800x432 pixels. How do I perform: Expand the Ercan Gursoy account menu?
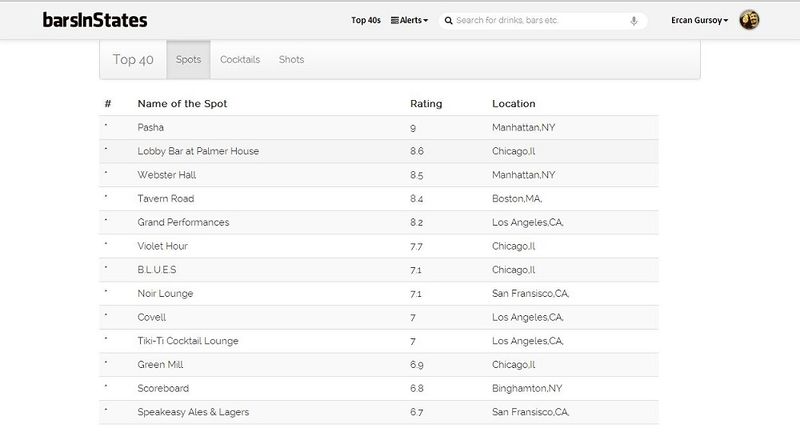point(700,20)
